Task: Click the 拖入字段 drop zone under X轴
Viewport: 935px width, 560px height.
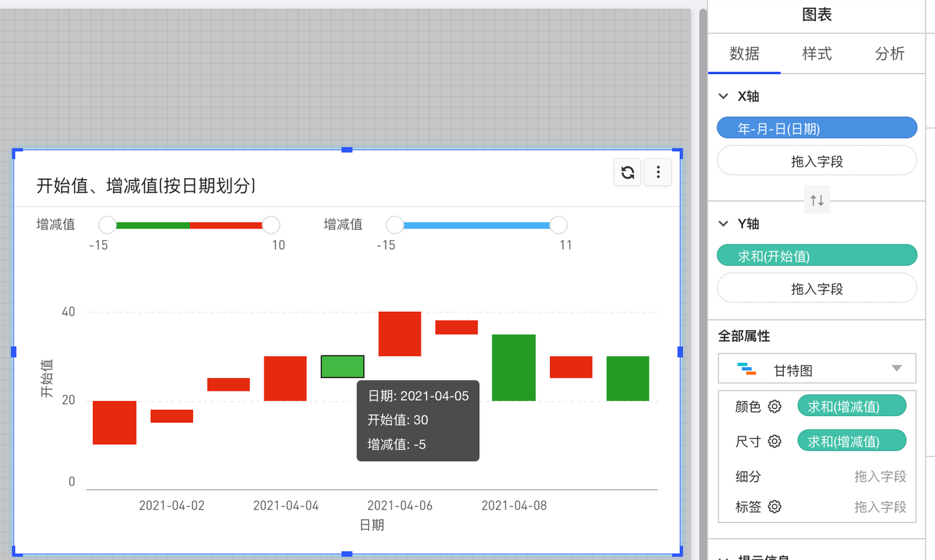Action: [x=817, y=161]
